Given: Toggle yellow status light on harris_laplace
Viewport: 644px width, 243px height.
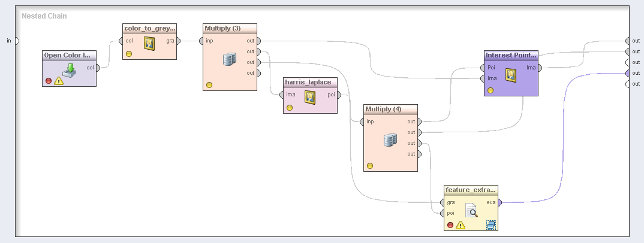Looking at the screenshot, I should pos(290,108).
